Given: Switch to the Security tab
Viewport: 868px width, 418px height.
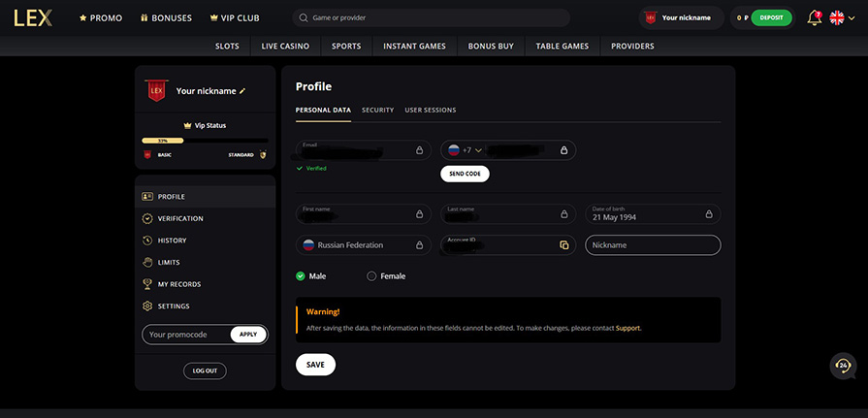Looking at the screenshot, I should click(378, 111).
